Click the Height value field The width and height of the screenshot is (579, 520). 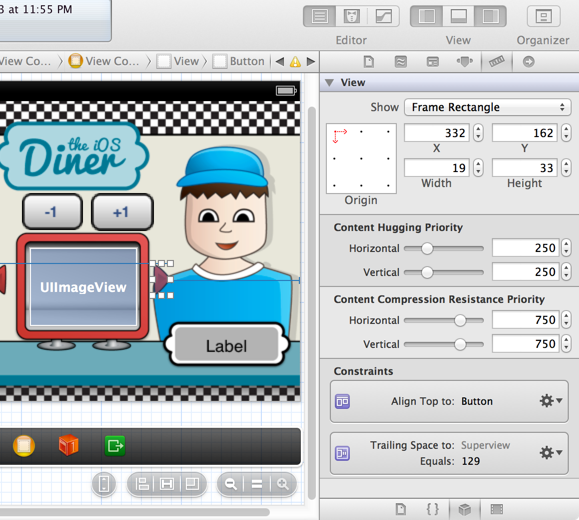coord(525,168)
